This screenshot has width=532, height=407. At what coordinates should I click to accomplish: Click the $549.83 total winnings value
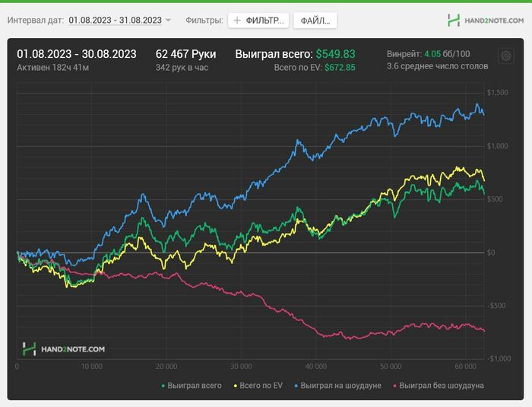[x=335, y=54]
